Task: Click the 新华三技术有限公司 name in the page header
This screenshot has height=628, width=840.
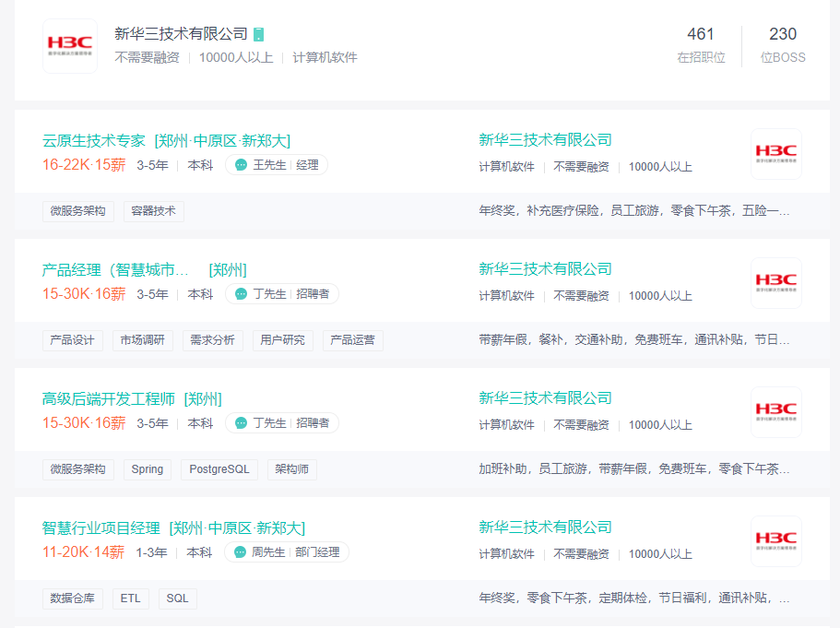Action: (181, 34)
